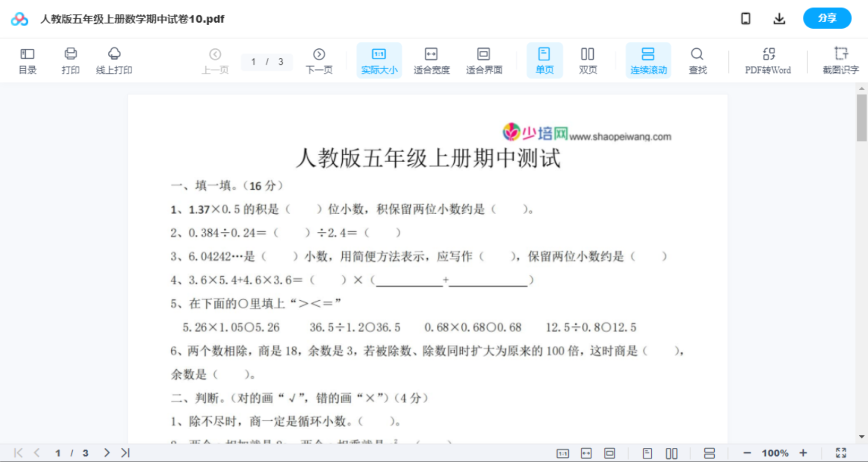Click the zoom-in plus control
Viewport: 868px width, 462px height.
point(803,452)
